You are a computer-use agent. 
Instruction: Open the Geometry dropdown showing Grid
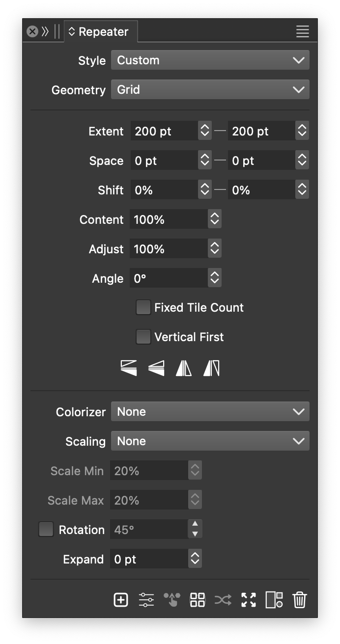(210, 90)
